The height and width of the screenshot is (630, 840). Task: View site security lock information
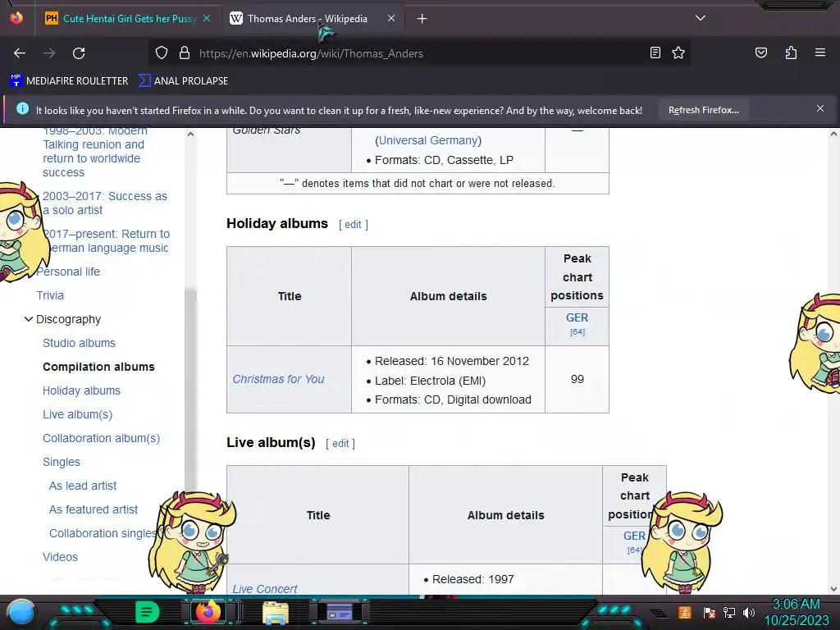[x=185, y=53]
